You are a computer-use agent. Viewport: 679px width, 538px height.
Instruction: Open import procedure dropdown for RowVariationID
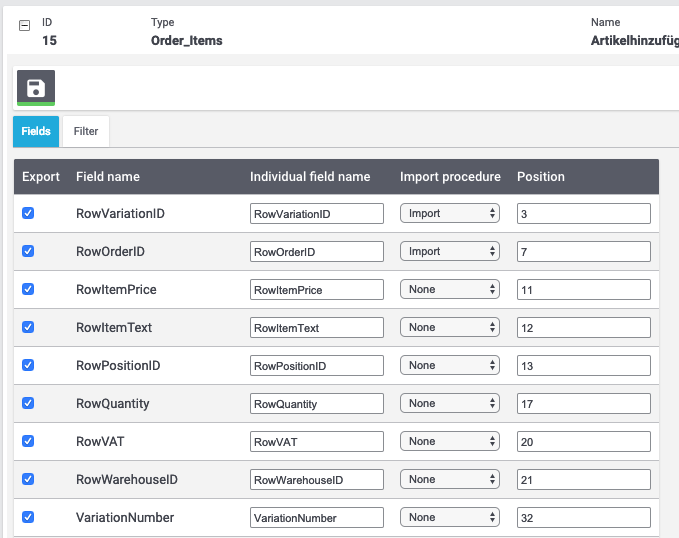tap(449, 213)
